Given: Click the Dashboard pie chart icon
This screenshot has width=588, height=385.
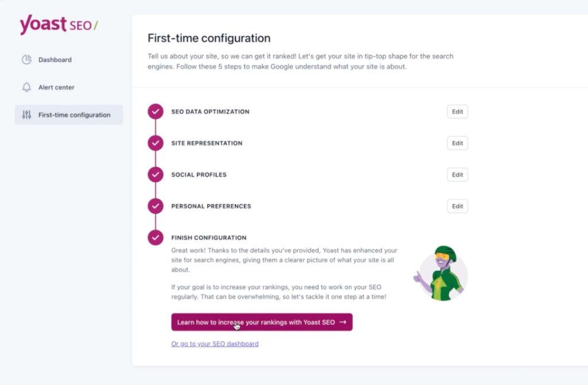Looking at the screenshot, I should [26, 60].
